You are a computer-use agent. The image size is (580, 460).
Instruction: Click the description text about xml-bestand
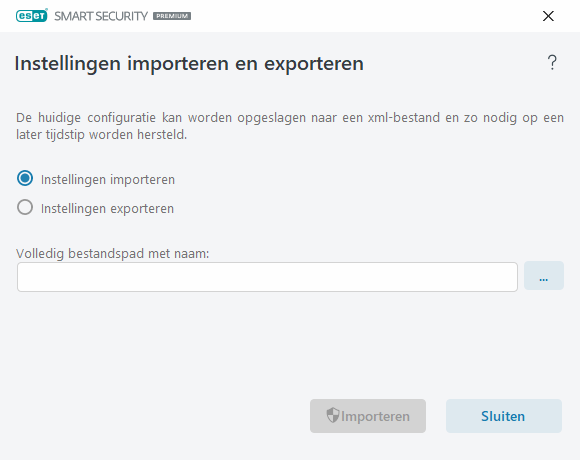[290, 126]
